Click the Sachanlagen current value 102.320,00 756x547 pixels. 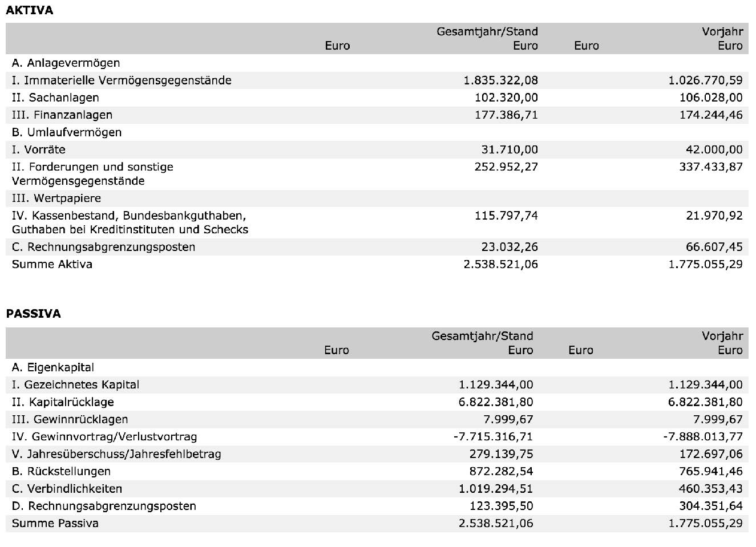(x=506, y=98)
